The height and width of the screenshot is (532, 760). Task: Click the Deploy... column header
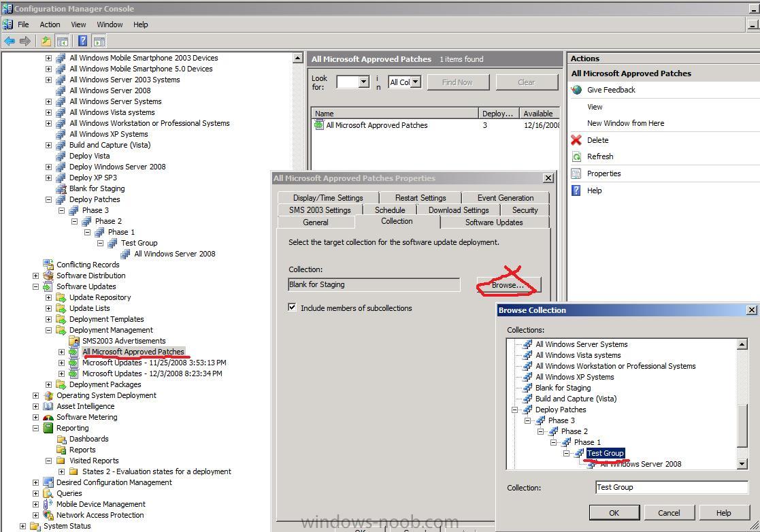[498, 114]
